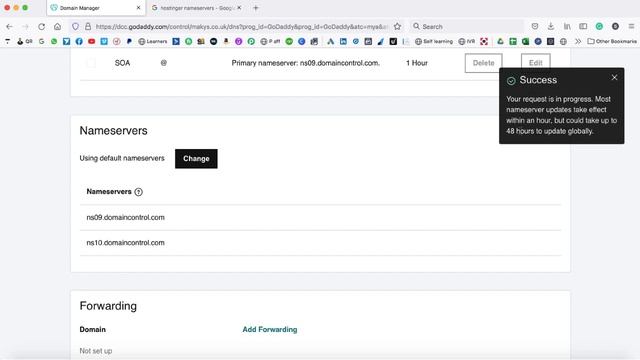The height and width of the screenshot is (360, 640).
Task: Click the Nameservers help question icon
Action: pos(138,192)
